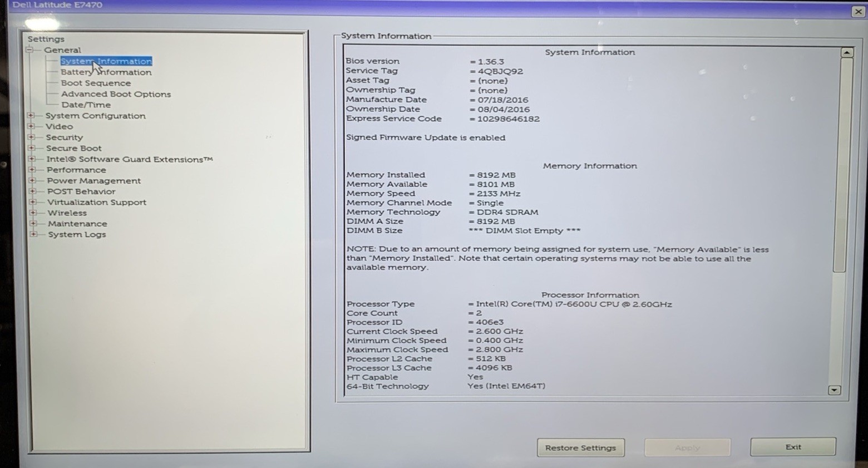Expand the Secure Boot node
Screen dimensions: 868x468
pos(31,148)
